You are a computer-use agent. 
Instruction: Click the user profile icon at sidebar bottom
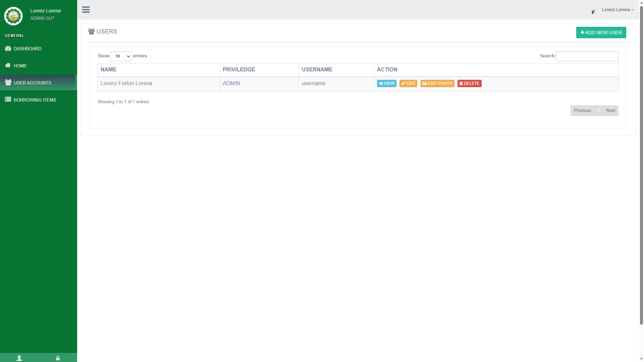[19, 358]
